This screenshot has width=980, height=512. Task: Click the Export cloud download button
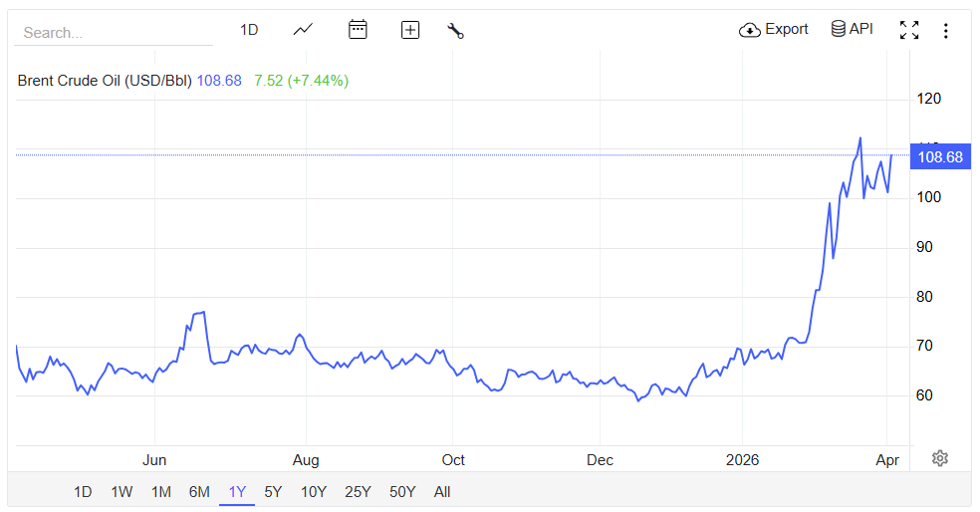[x=773, y=29]
